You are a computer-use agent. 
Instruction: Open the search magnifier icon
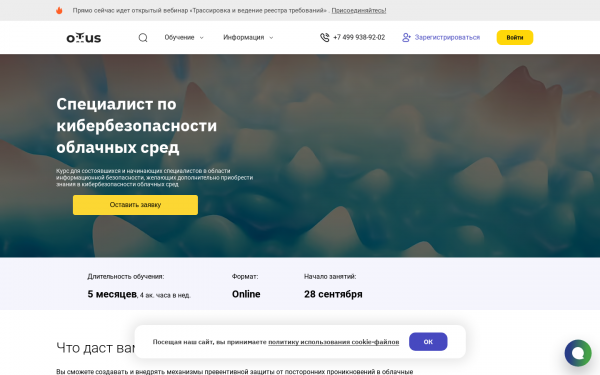point(143,38)
